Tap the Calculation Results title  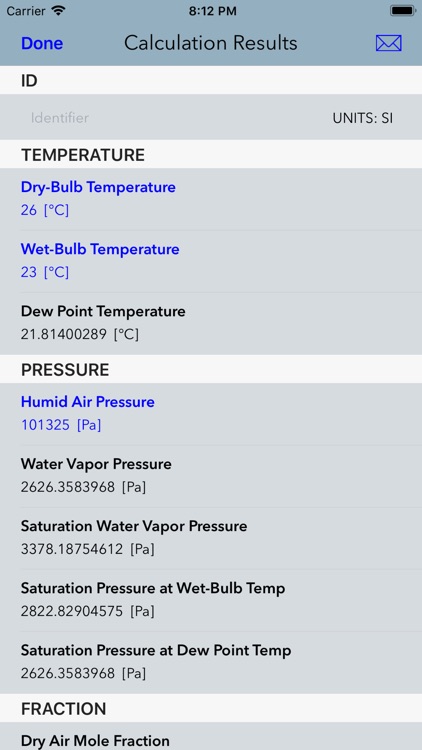(x=211, y=43)
